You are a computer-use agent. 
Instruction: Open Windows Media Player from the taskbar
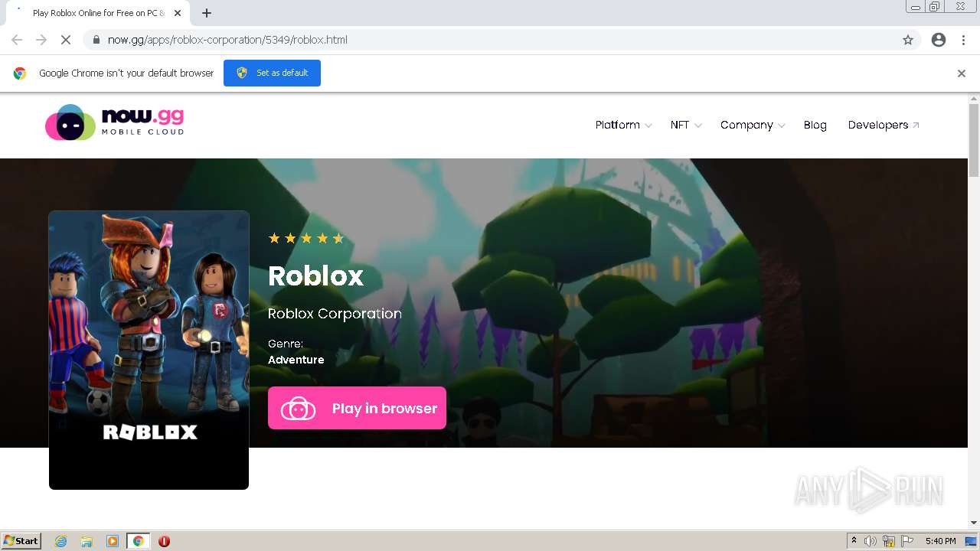[x=113, y=541]
